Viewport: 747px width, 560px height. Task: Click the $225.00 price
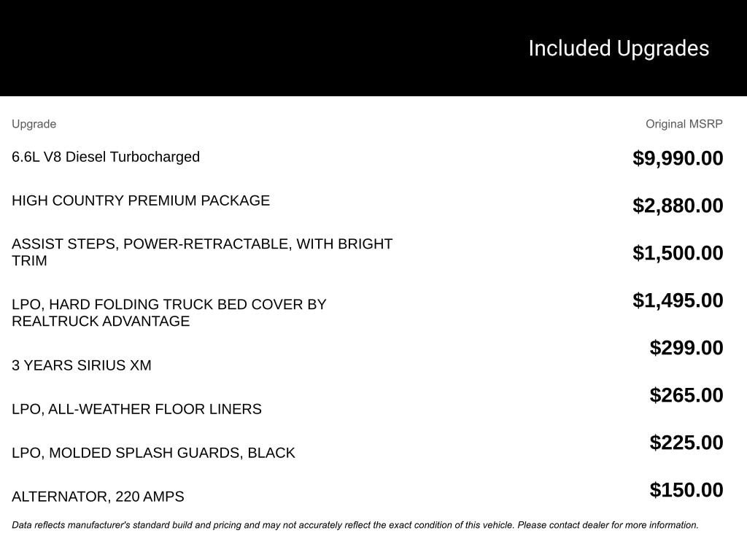(x=686, y=443)
